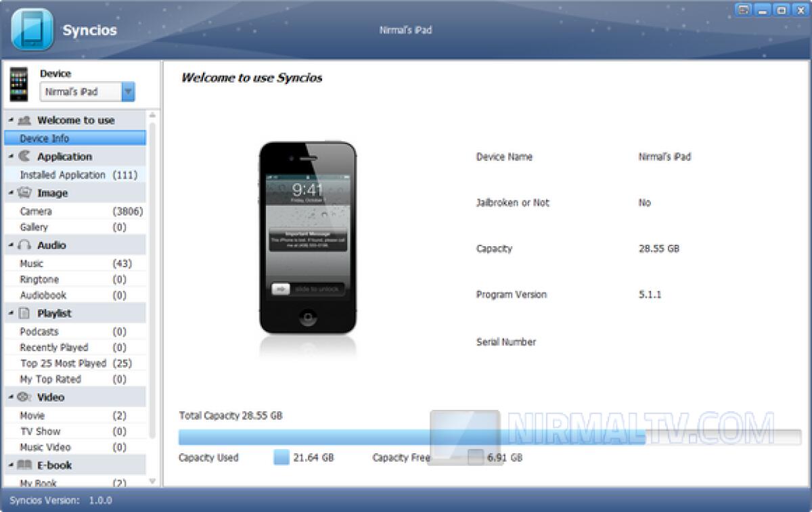Screen dimensions: 812x512
Task: Click the Video section headphone-style icon
Action: click(25, 398)
